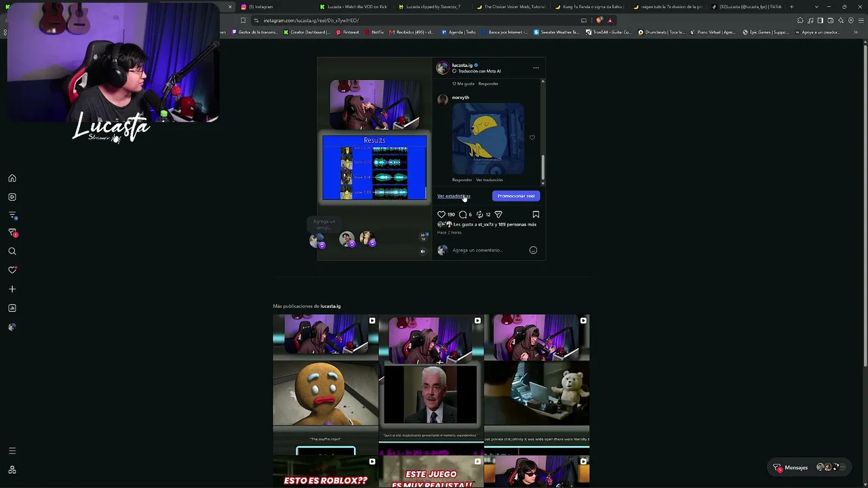Open lucasta.ig profile from post header

click(462, 65)
